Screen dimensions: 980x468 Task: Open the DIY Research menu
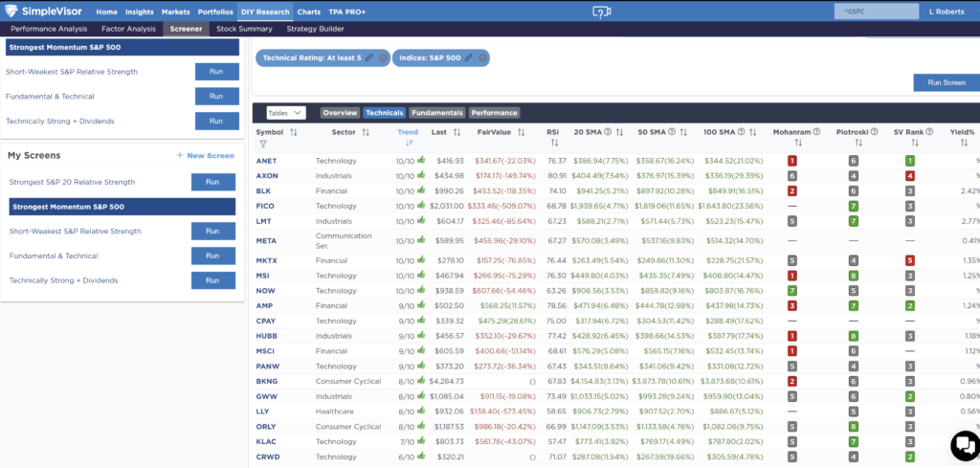tap(265, 11)
